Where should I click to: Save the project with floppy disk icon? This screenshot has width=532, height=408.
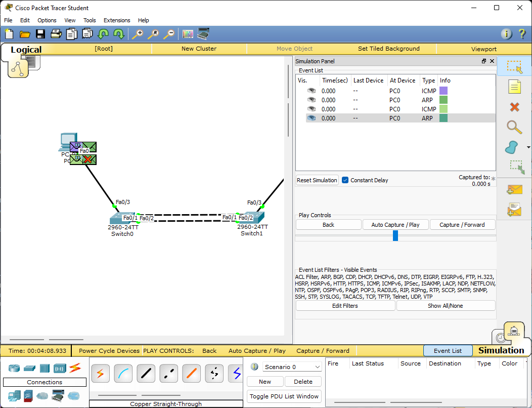click(40, 34)
